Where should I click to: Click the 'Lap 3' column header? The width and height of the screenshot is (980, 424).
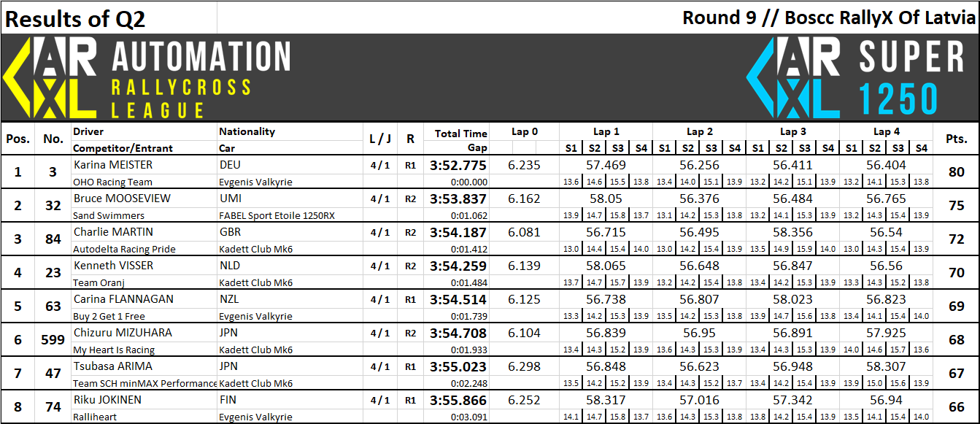792,132
